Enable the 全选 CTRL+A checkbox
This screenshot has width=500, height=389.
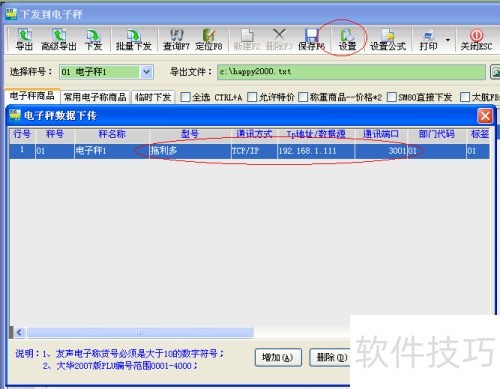coord(185,97)
